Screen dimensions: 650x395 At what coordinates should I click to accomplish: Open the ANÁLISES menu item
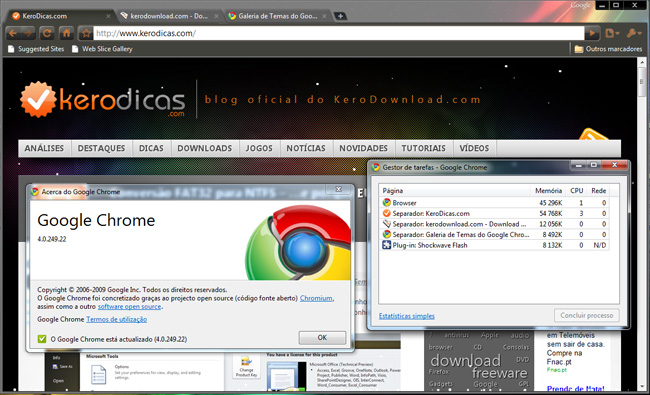pos(44,148)
